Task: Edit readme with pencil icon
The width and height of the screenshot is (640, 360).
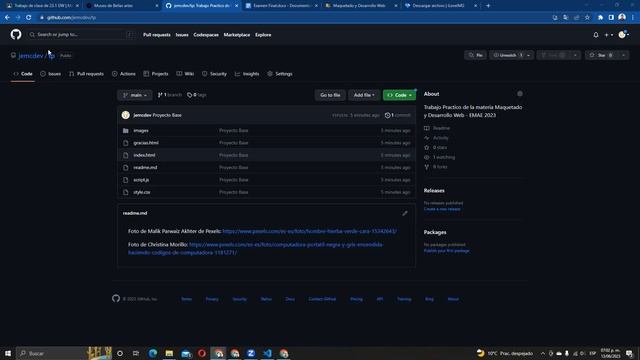Action: pos(405,213)
